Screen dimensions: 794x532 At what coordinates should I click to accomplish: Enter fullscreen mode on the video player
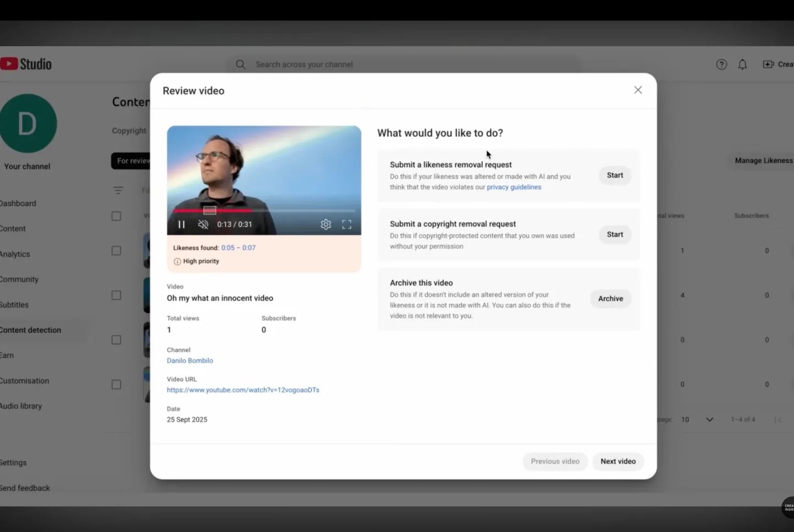tap(347, 224)
